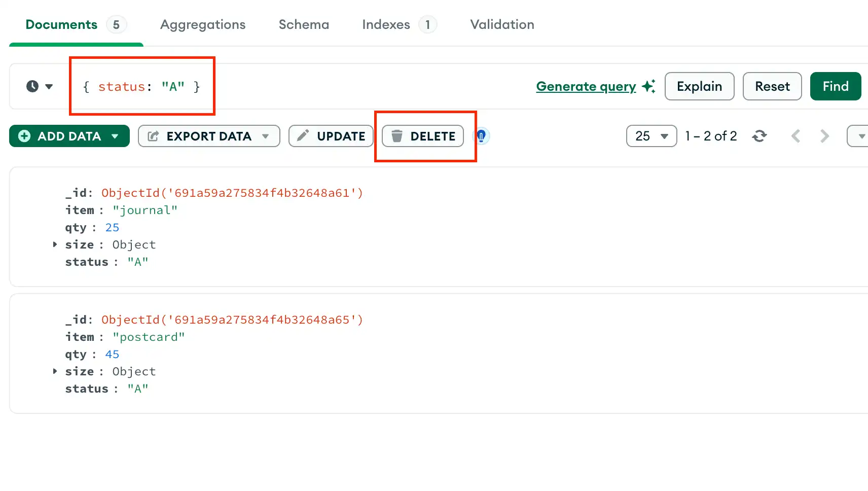Run the query with the Find button
This screenshot has width=868, height=491.
[835, 86]
